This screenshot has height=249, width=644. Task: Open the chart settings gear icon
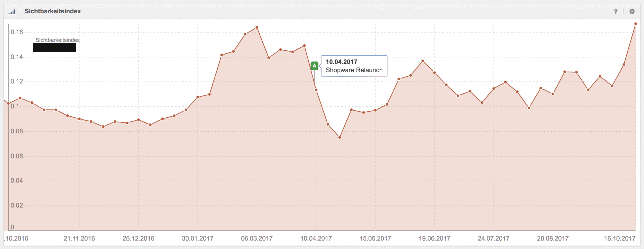tap(632, 12)
